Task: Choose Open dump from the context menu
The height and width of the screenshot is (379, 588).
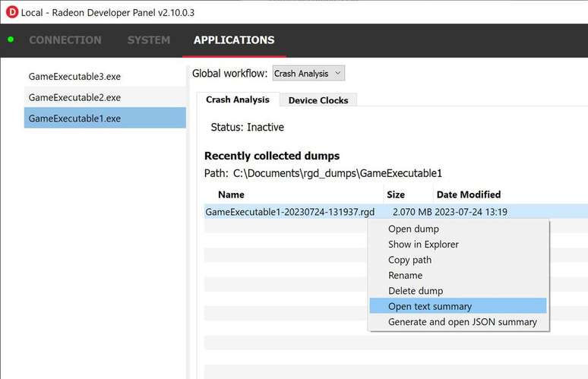Action: tap(458, 229)
